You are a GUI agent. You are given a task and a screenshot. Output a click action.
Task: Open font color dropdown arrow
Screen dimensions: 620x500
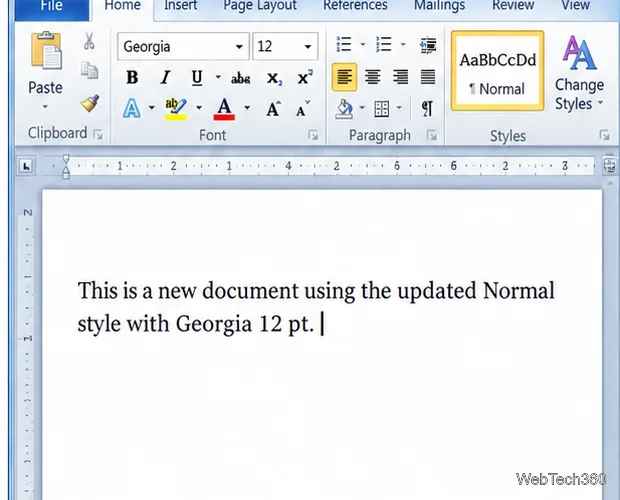point(247,108)
